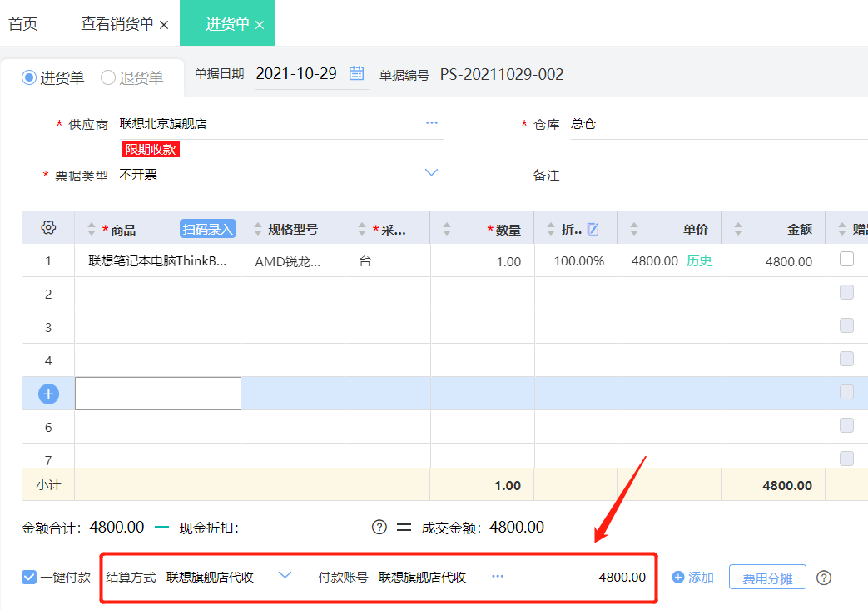Toggle the 一键付款 checkbox

[x=29, y=578]
